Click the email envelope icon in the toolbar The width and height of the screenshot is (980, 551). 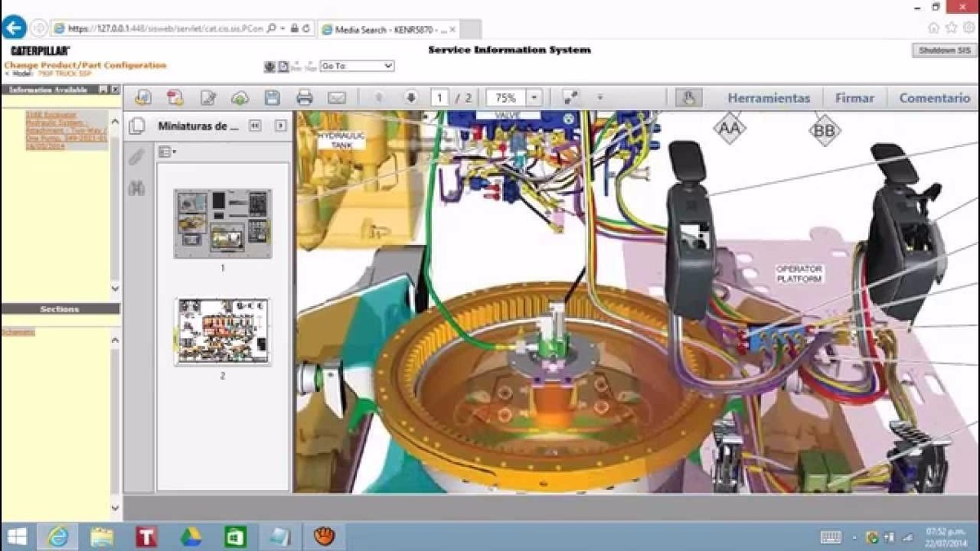point(336,98)
